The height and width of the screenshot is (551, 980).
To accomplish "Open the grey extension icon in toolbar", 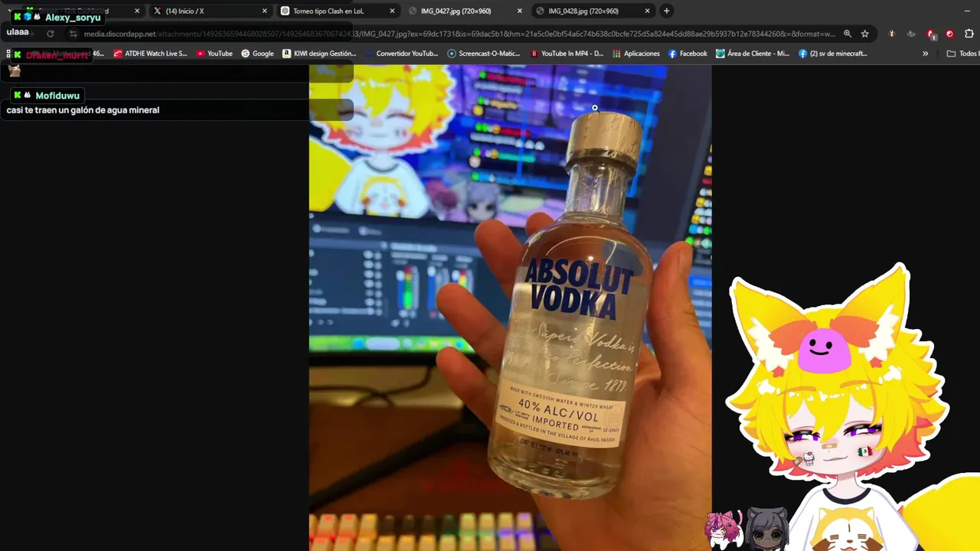I will click(x=911, y=34).
